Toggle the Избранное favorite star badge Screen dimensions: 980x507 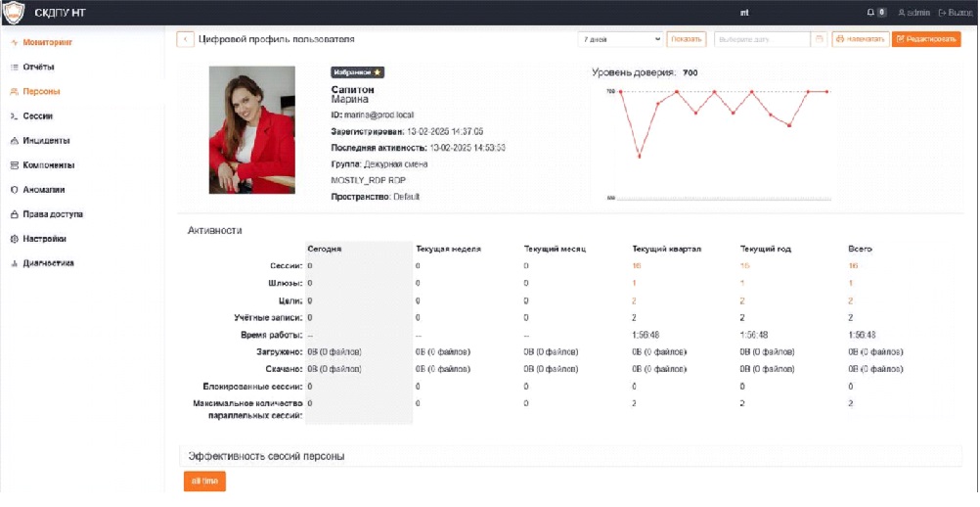click(357, 72)
